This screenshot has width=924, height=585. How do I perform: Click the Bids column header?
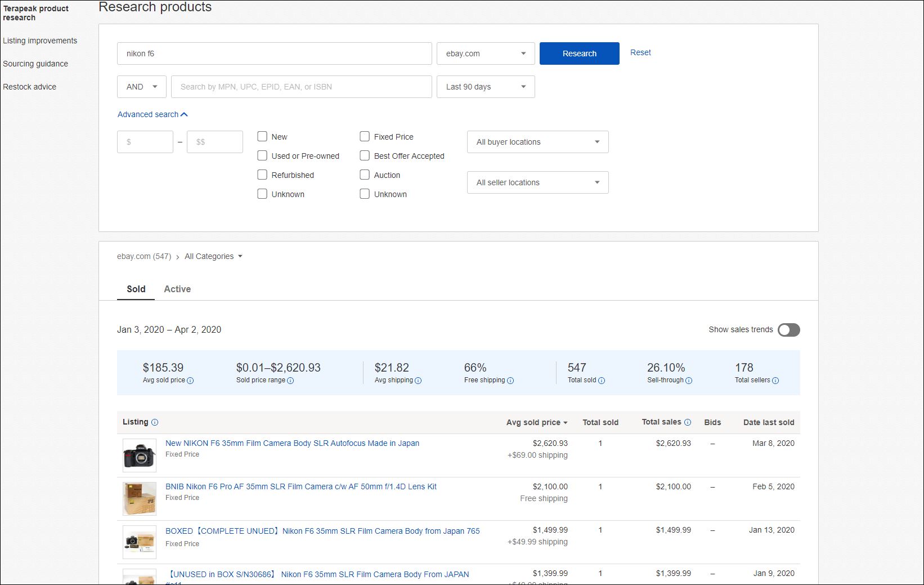coord(712,422)
